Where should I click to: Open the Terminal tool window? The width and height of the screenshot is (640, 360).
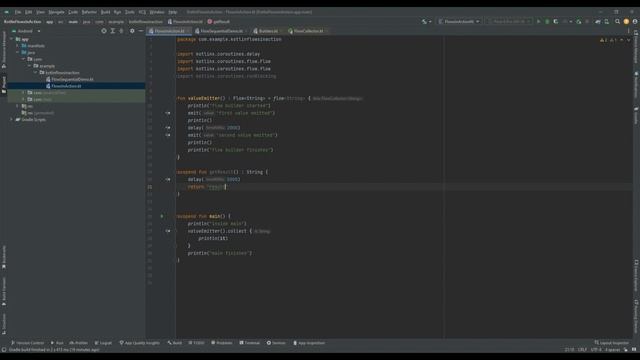(249, 343)
